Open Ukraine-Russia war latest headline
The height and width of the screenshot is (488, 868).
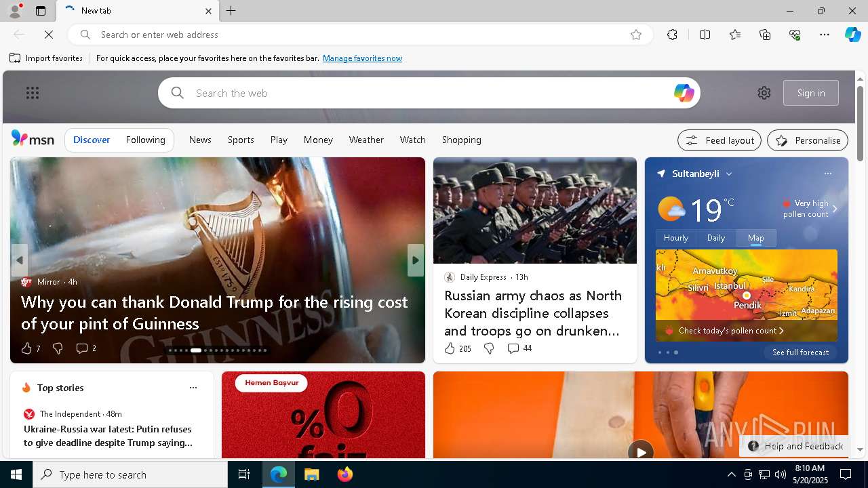[108, 436]
